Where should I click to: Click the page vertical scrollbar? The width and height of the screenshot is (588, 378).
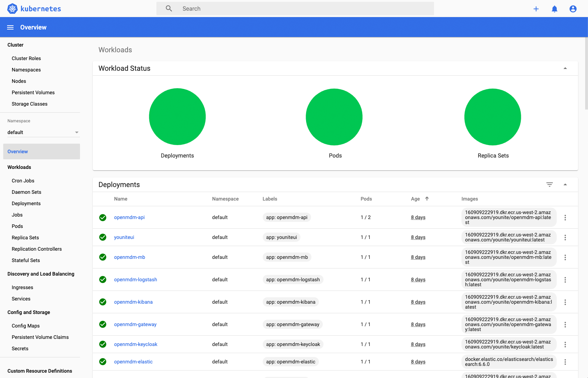[x=586, y=73]
